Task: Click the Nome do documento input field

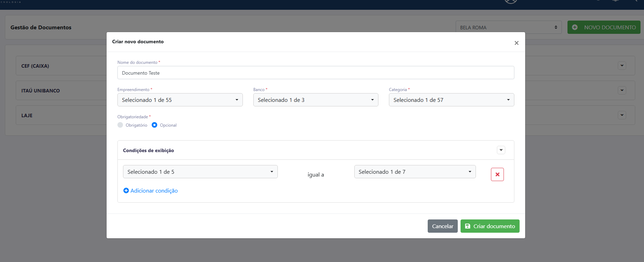Action: point(316,73)
